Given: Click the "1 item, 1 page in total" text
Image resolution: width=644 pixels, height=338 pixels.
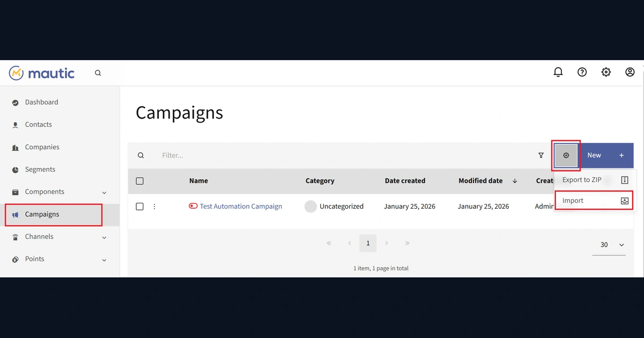Looking at the screenshot, I should coord(381,268).
